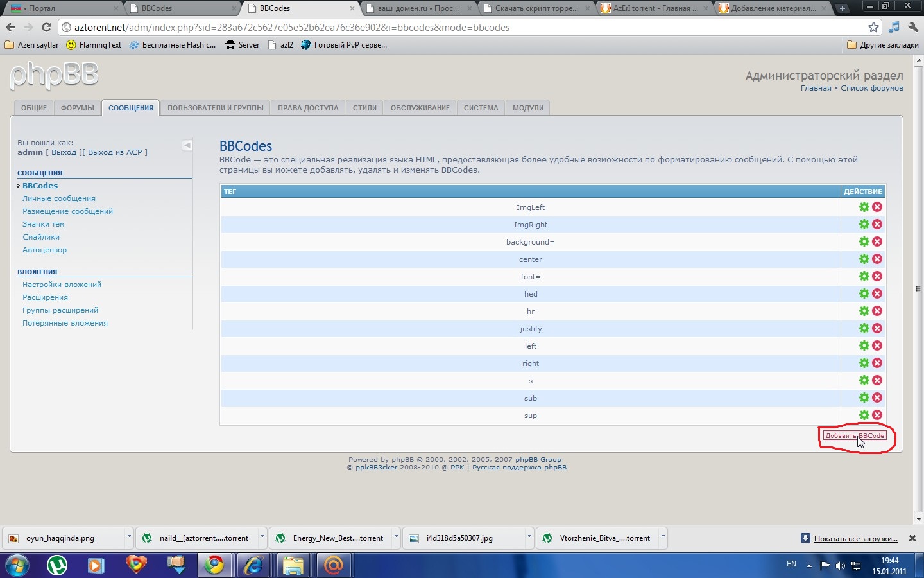Viewport: 924px width, 578px height.
Task: Click the Выход из ACP link
Action: 115,152
